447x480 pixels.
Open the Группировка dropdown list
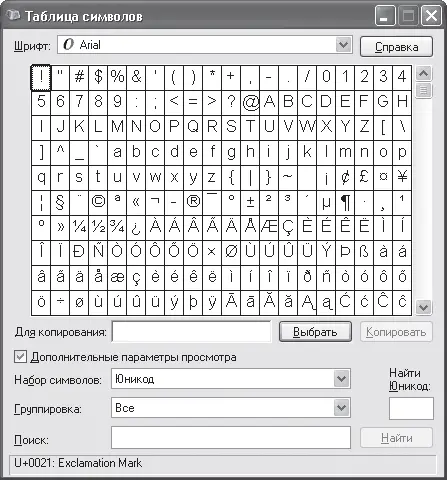[341, 408]
